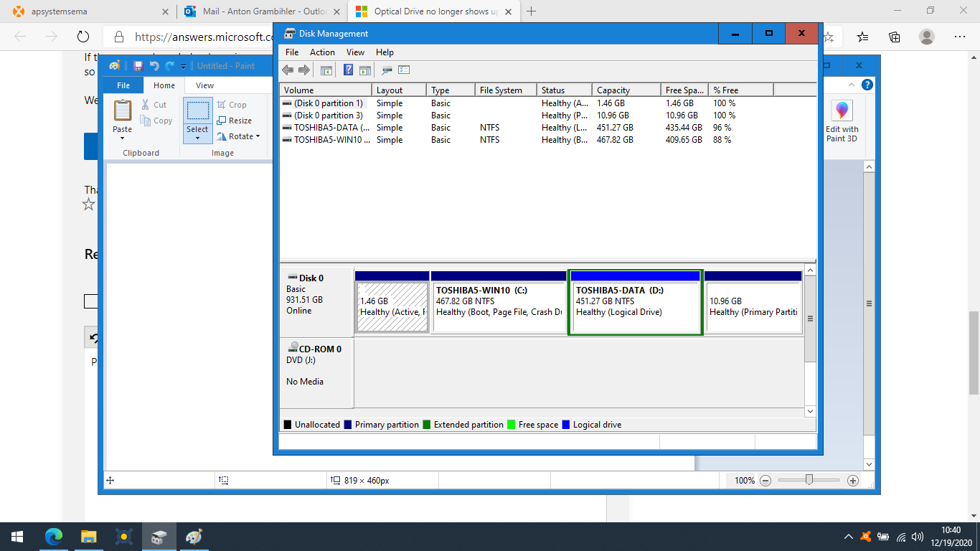Image resolution: width=980 pixels, height=551 pixels.
Task: Sort by the File System column header
Action: pos(506,90)
